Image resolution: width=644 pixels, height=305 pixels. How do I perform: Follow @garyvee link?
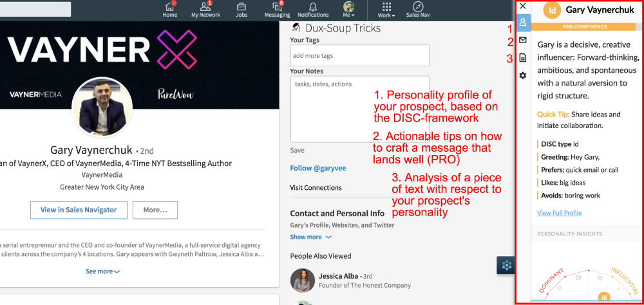318,169
